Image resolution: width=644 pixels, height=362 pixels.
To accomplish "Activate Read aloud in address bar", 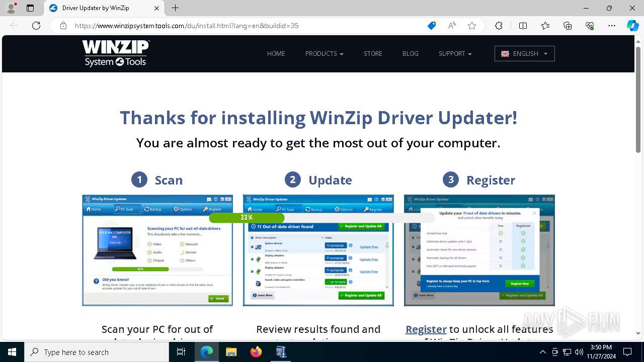I will (x=452, y=26).
